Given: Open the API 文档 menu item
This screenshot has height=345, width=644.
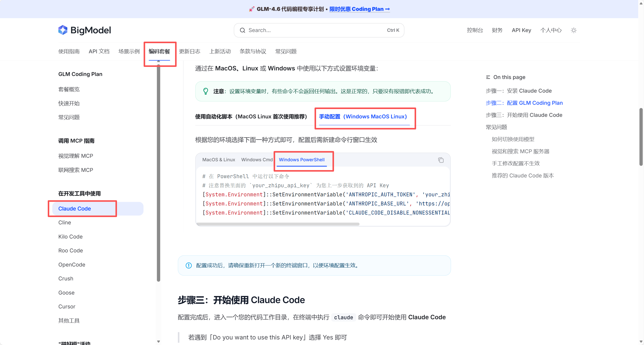Looking at the screenshot, I should [99, 51].
